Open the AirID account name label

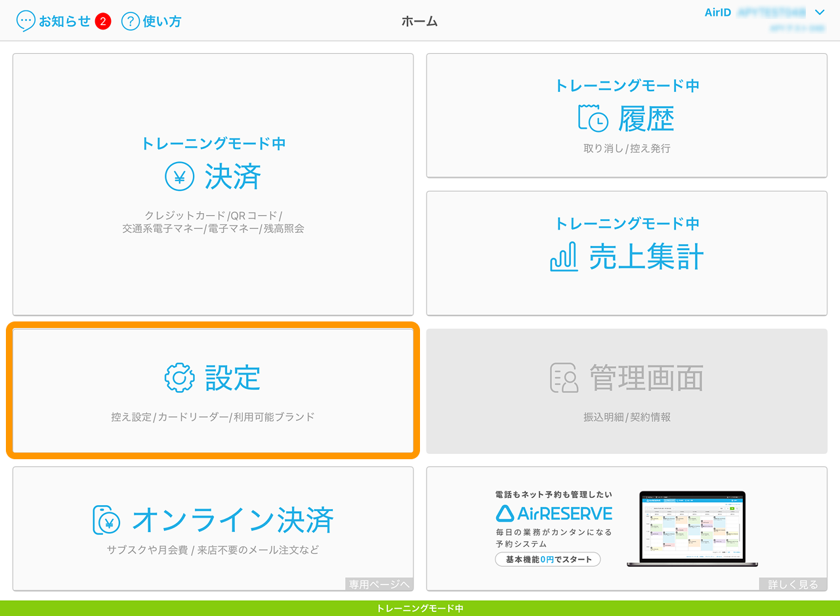point(772,12)
